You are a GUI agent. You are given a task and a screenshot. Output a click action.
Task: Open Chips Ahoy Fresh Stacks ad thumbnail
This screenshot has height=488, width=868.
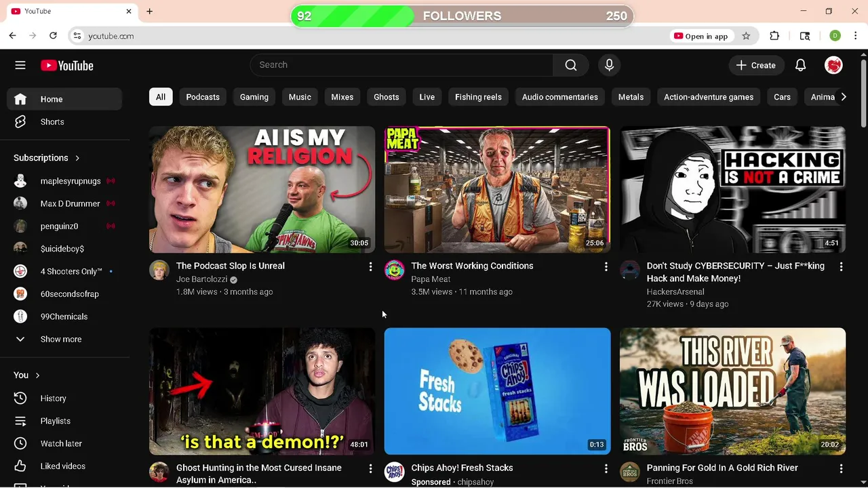click(497, 391)
